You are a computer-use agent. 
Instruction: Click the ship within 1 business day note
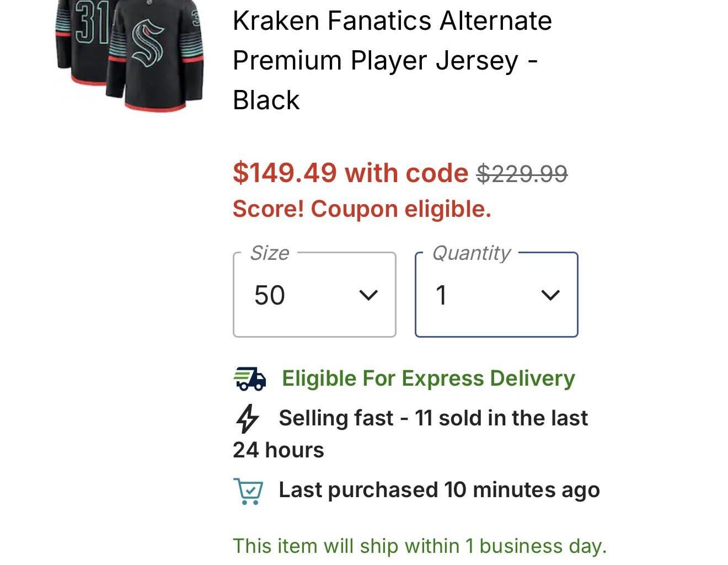point(419,546)
